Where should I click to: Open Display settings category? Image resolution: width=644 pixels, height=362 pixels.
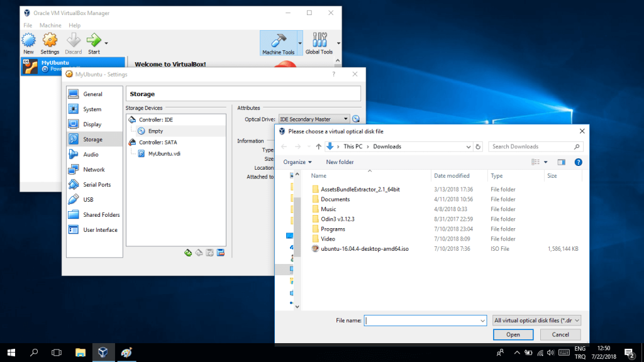tap(94, 124)
